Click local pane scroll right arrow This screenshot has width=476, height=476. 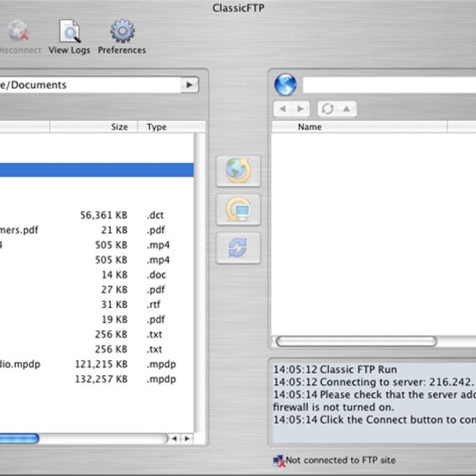tap(187, 438)
